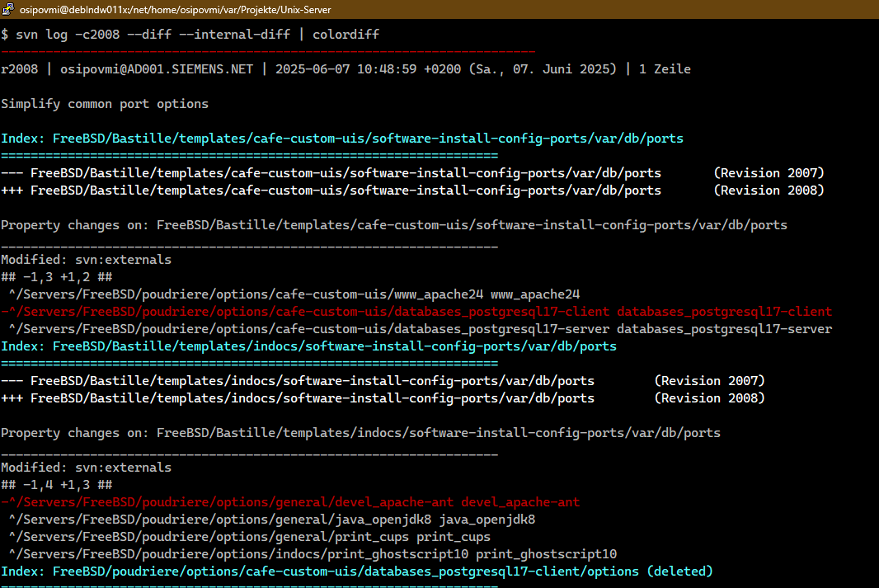Click the java_openjdk8 externals line
This screenshot has width=879, height=588.
(272, 520)
